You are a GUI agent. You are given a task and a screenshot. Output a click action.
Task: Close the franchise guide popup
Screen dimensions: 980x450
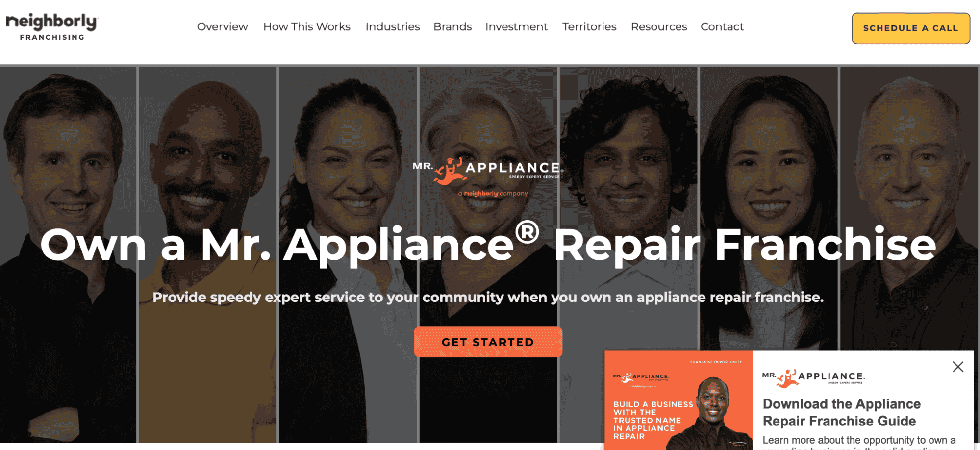(958, 367)
